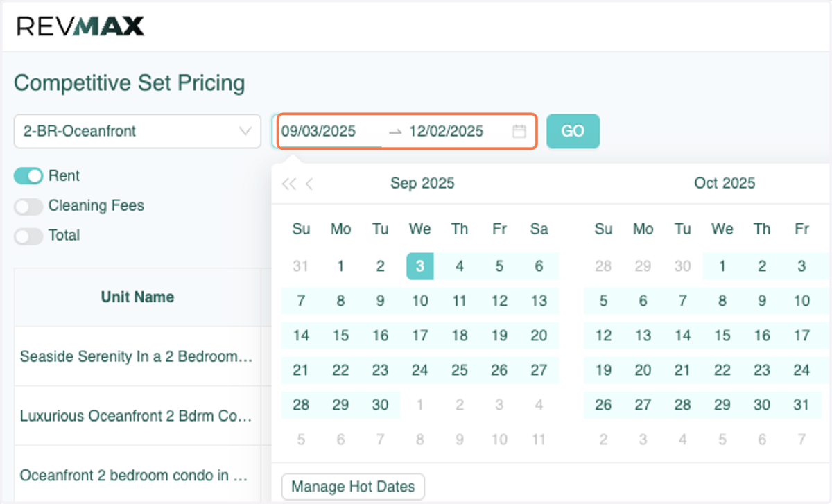Pick October 12 on the calendar
Image resolution: width=832 pixels, height=504 pixels.
603,336
